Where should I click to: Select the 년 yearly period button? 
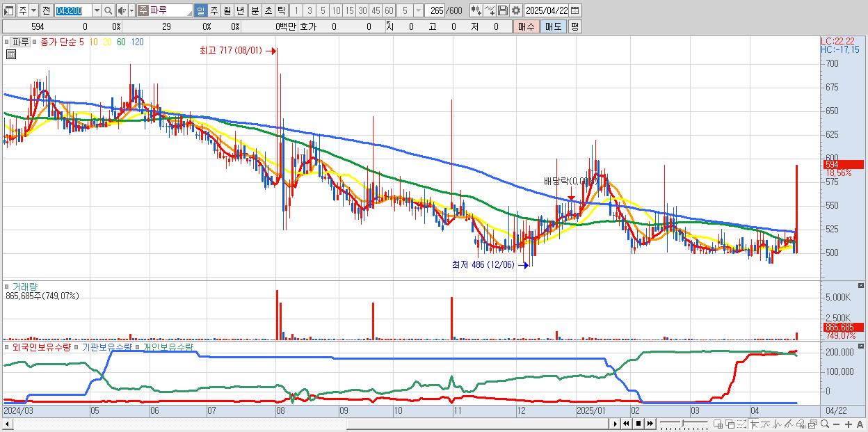click(x=240, y=10)
